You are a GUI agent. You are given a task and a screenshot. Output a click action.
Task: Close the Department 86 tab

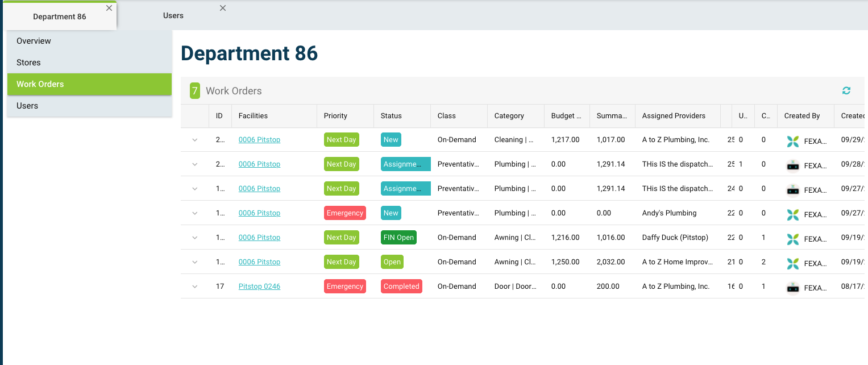109,8
